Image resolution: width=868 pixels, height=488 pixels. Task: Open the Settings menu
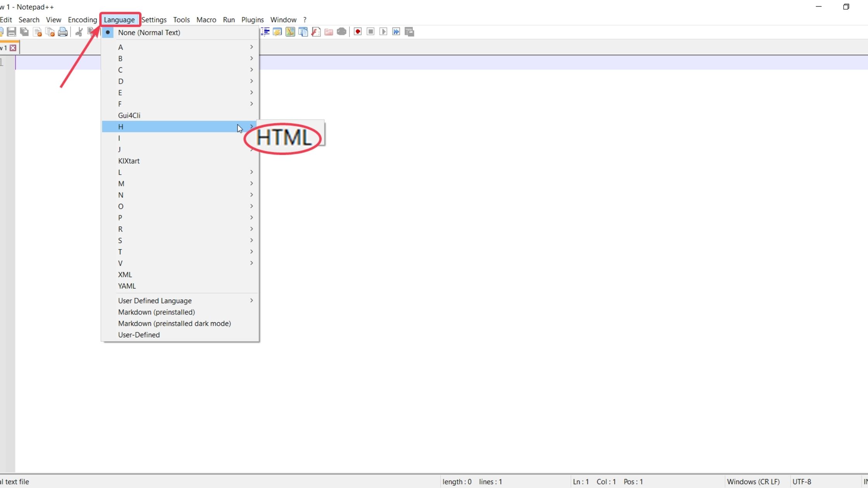pos(154,20)
